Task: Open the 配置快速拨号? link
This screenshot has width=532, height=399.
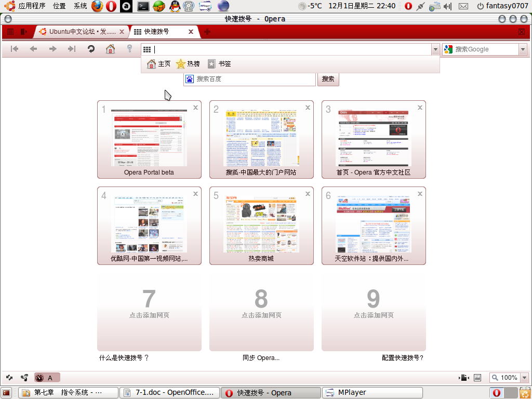Action: coord(403,357)
